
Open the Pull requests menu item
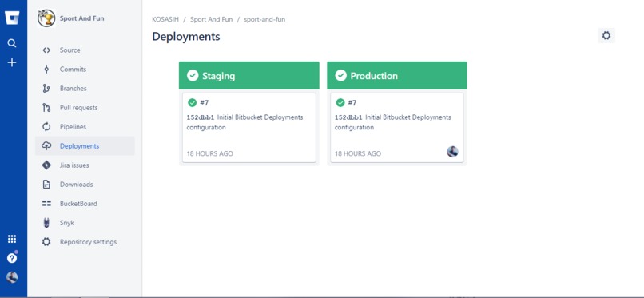point(85,108)
